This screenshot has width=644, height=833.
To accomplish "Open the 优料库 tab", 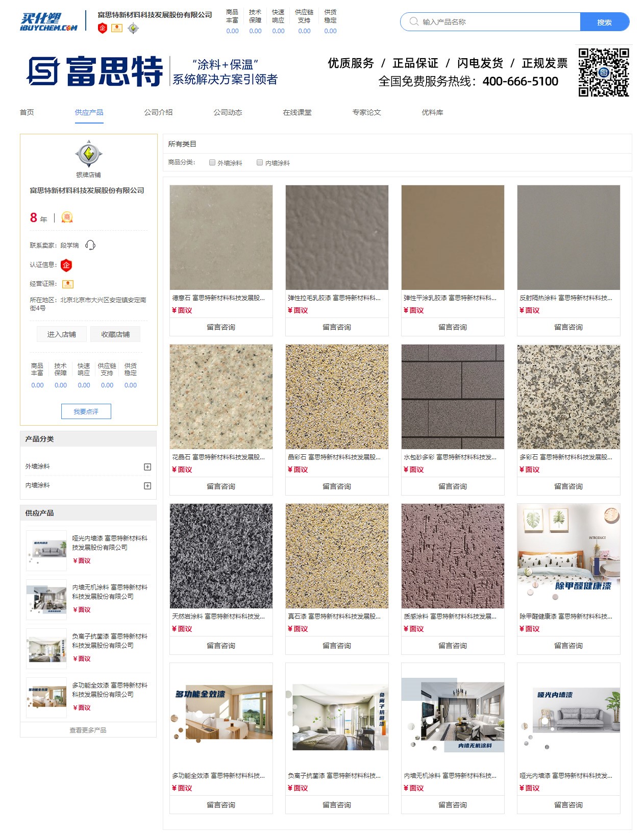I will tap(432, 112).
